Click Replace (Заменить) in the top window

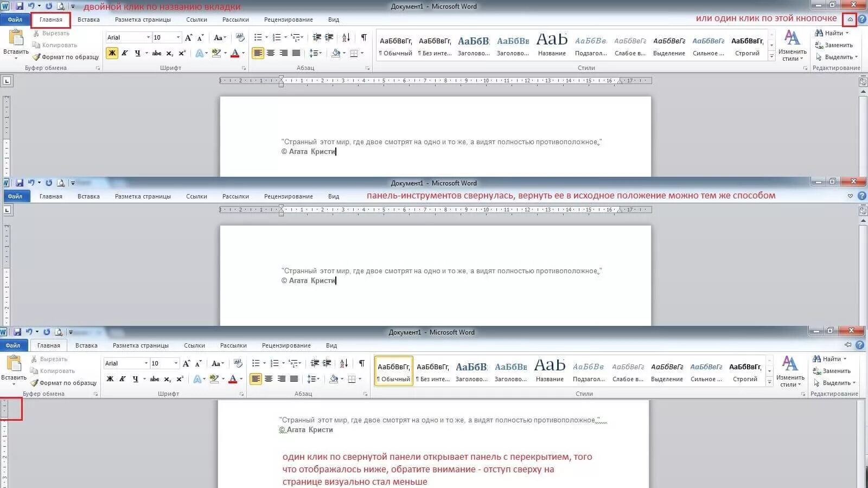834,45
